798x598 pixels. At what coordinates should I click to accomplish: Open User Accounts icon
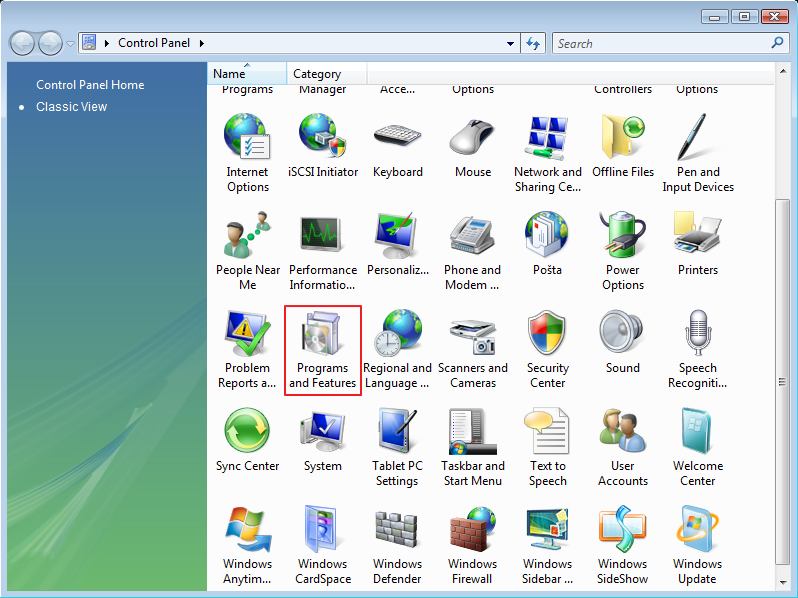click(622, 433)
